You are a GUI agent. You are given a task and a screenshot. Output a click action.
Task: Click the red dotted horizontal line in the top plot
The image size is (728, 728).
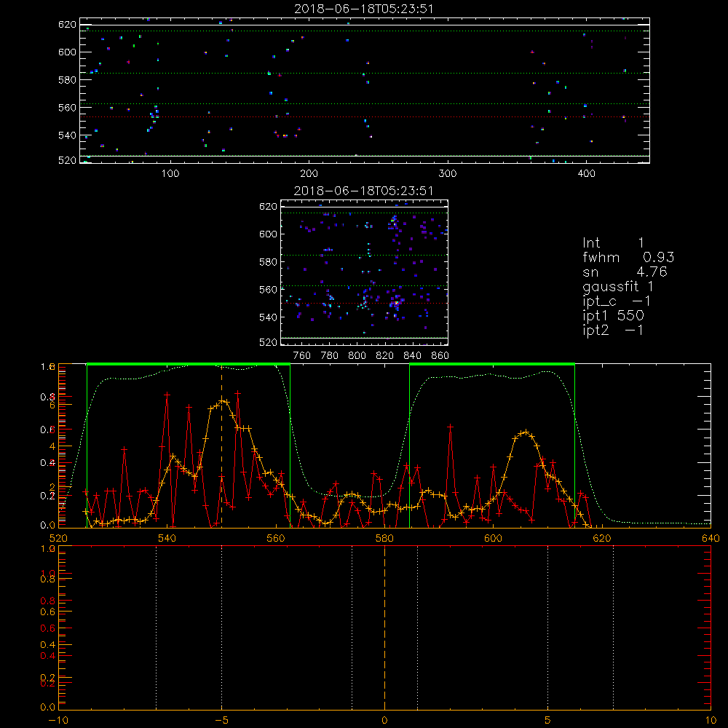365,117
